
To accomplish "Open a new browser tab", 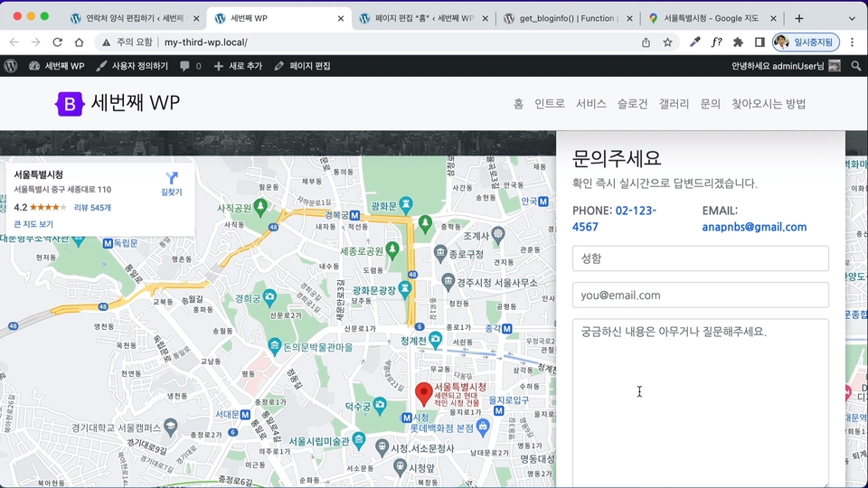I will pos(798,18).
